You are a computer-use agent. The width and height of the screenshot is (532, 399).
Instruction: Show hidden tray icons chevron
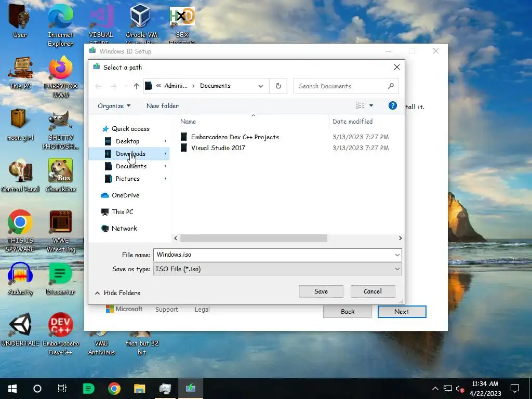[435, 389]
